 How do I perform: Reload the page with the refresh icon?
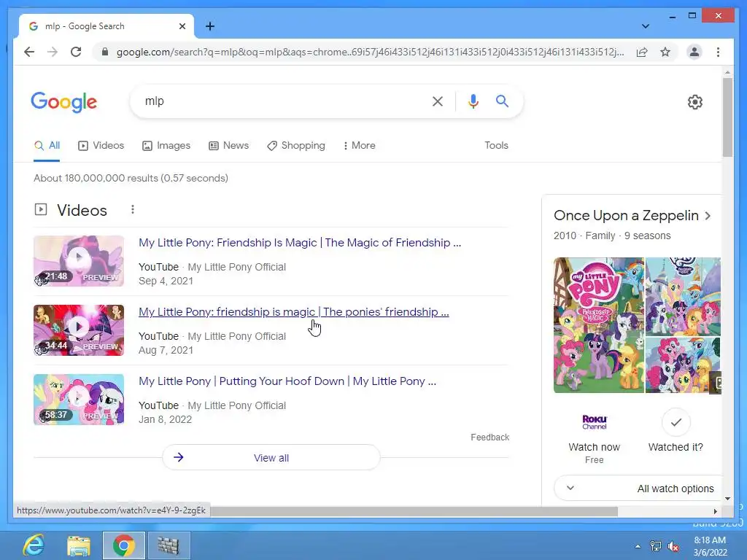[x=76, y=52]
